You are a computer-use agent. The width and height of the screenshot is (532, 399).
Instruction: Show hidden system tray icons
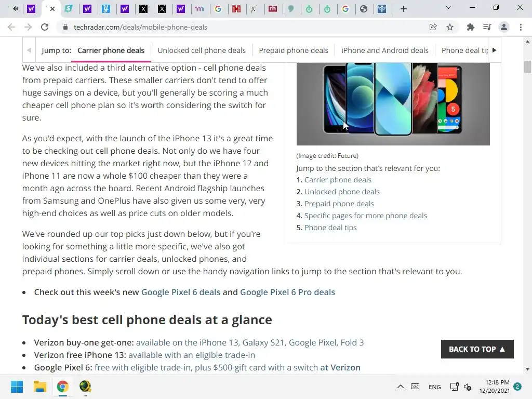[x=401, y=387]
